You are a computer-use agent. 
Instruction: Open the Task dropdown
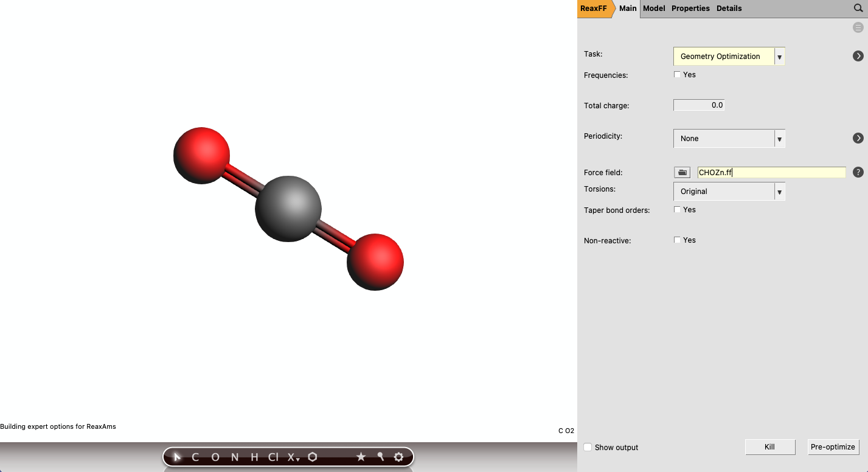click(779, 56)
